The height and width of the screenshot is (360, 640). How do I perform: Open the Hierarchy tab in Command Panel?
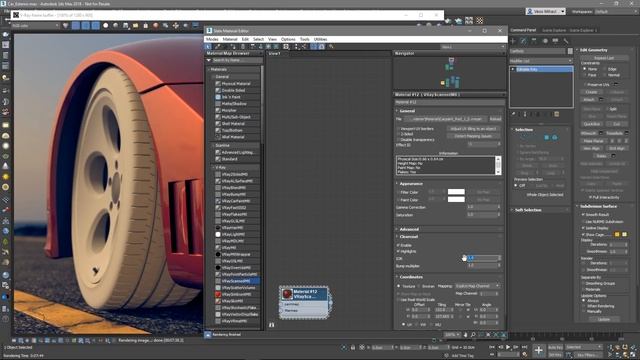tap(534, 41)
